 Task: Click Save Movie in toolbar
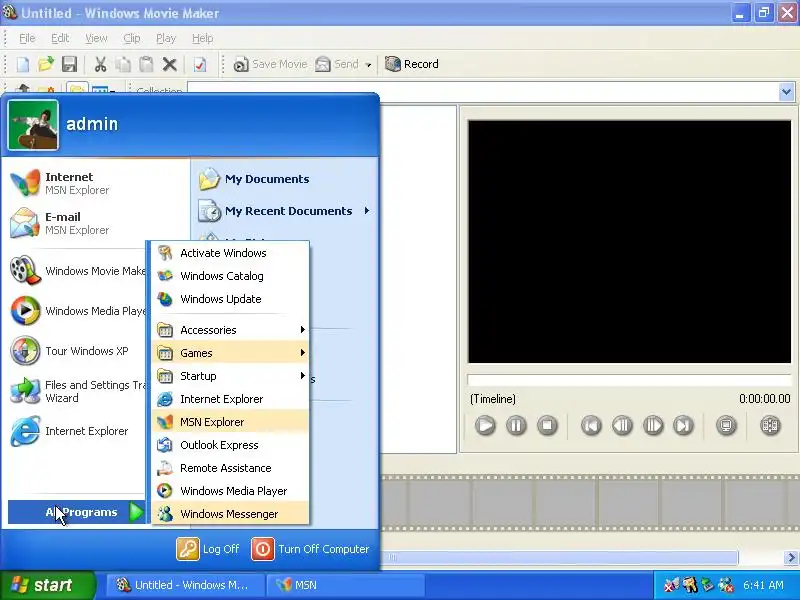click(270, 64)
